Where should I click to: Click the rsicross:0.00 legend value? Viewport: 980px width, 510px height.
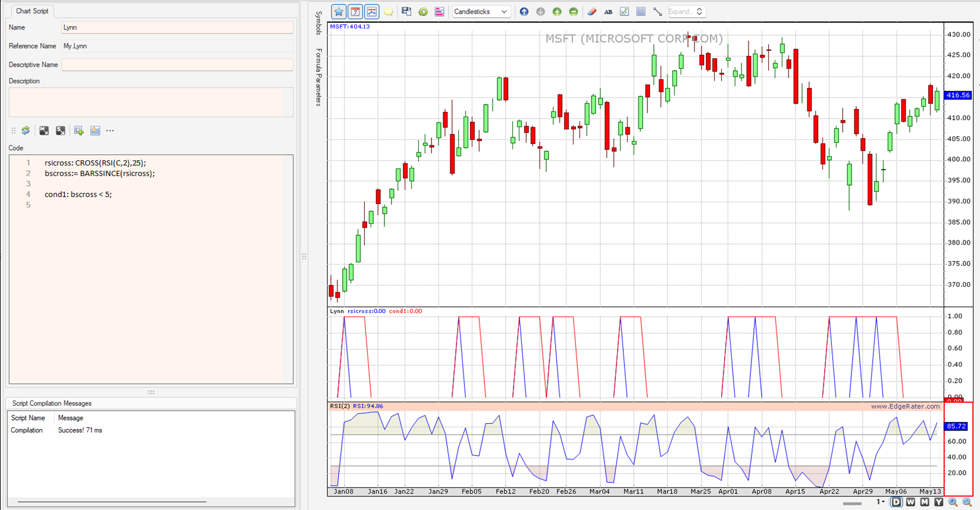pyautogui.click(x=367, y=311)
